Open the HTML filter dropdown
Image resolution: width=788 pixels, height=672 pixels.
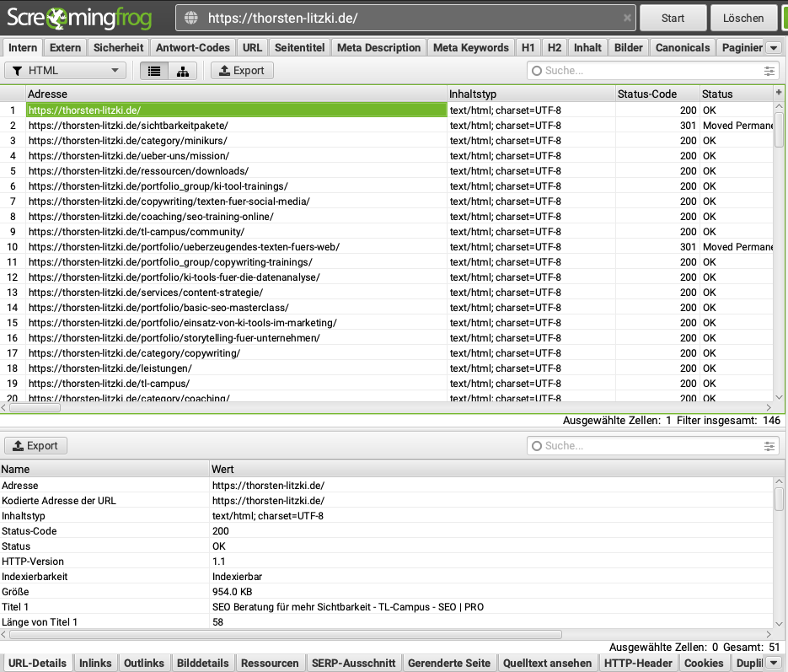[x=65, y=71]
